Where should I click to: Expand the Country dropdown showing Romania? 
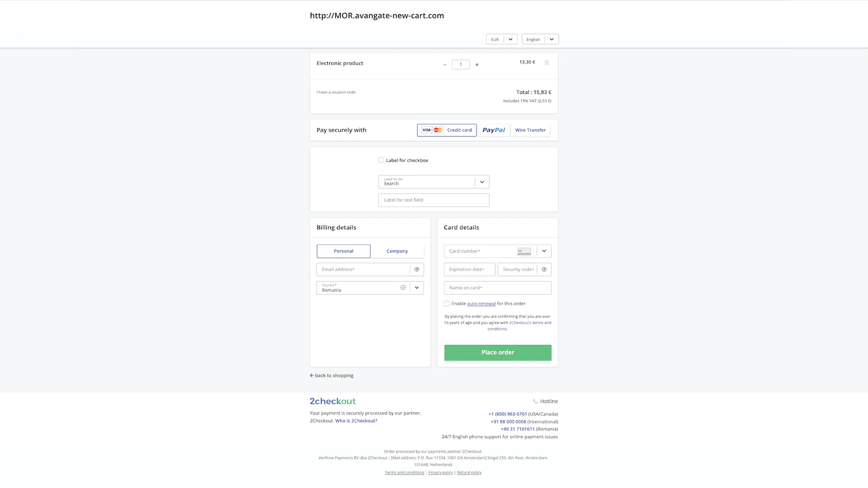[417, 288]
